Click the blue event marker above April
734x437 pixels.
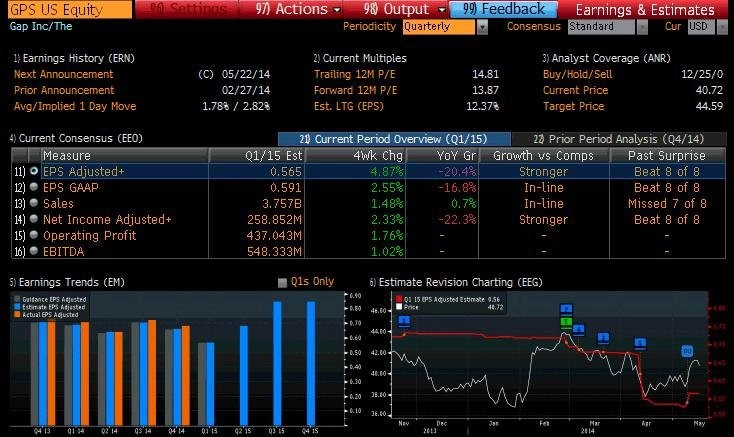point(640,343)
